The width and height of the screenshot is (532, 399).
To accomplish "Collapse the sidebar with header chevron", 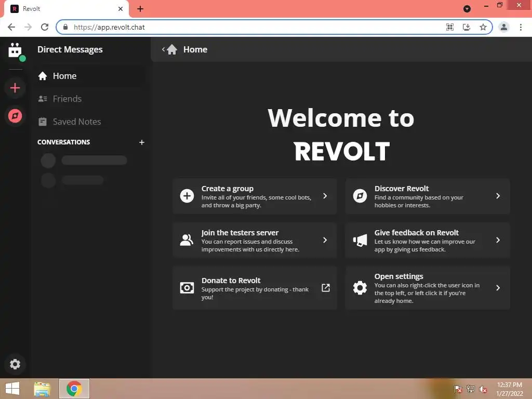I will point(163,49).
